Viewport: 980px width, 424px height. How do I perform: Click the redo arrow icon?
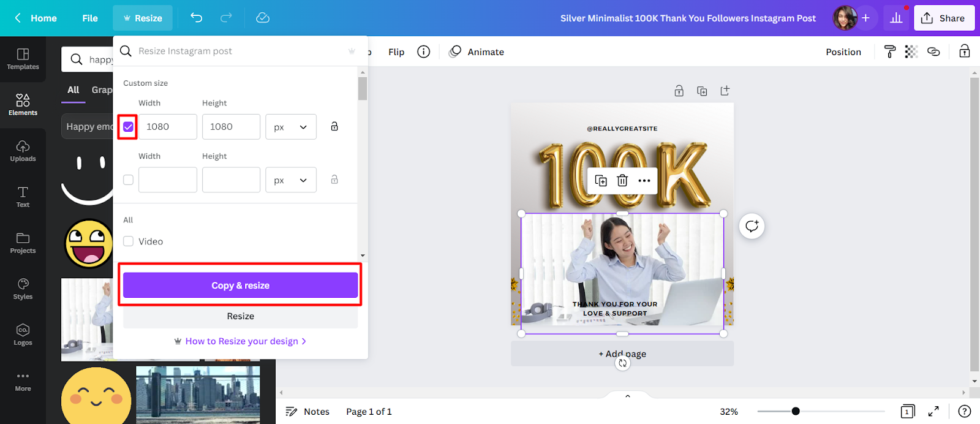click(x=226, y=18)
